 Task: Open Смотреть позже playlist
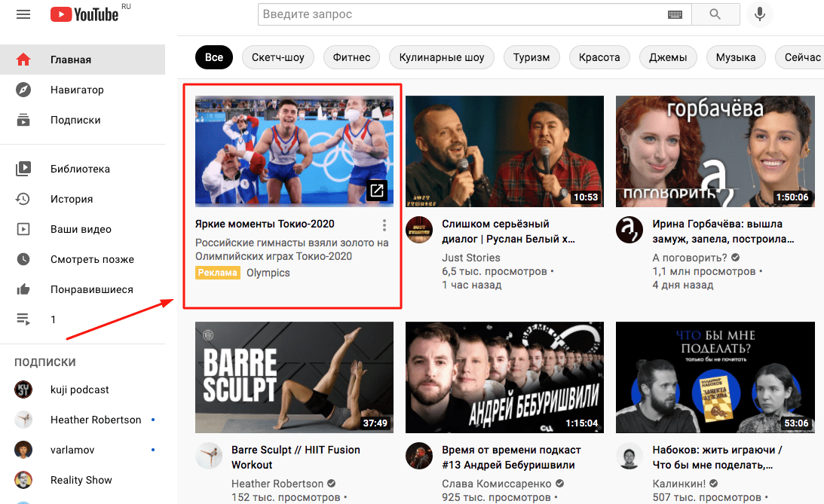click(x=92, y=259)
